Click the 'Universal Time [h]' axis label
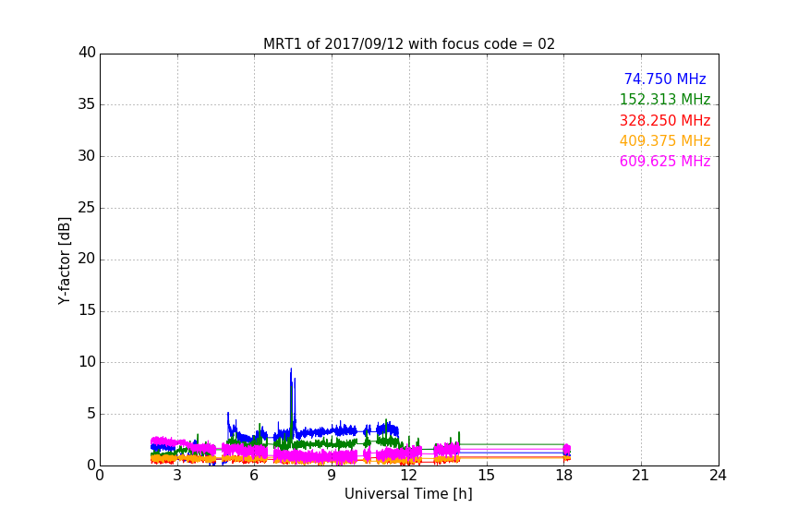 [408, 494]
